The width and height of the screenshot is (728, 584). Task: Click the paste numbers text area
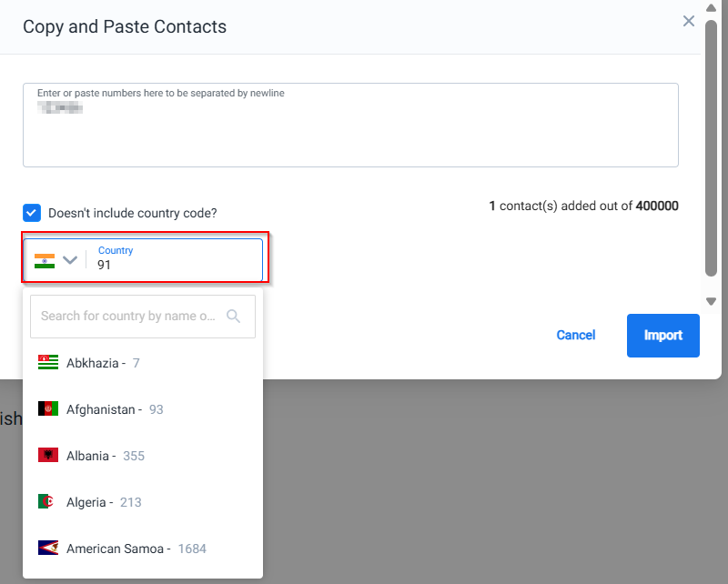click(x=350, y=132)
